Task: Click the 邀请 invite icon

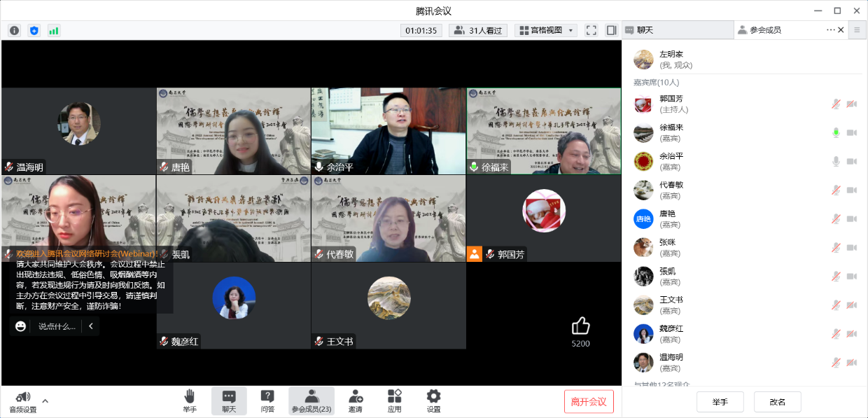Action: click(x=356, y=401)
